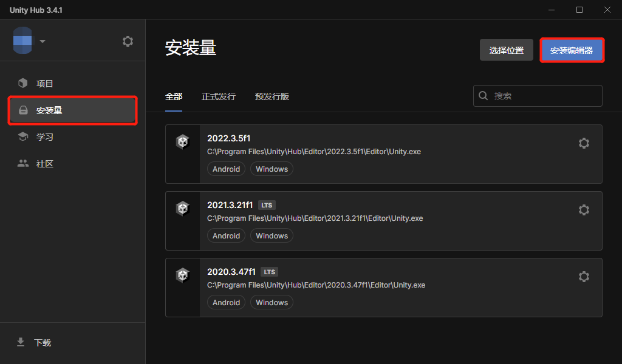Expand the account dropdown arrow
Screen dimensions: 622x364
pos(43,41)
